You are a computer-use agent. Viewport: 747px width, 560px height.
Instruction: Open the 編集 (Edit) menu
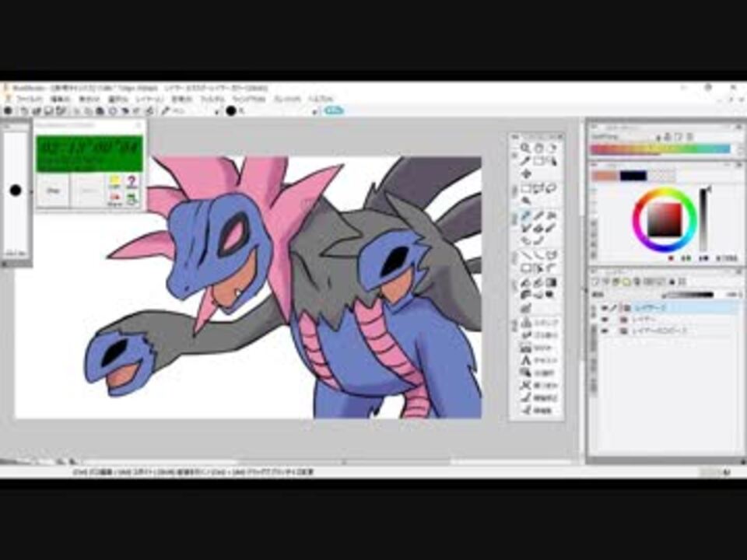[x=60, y=99]
